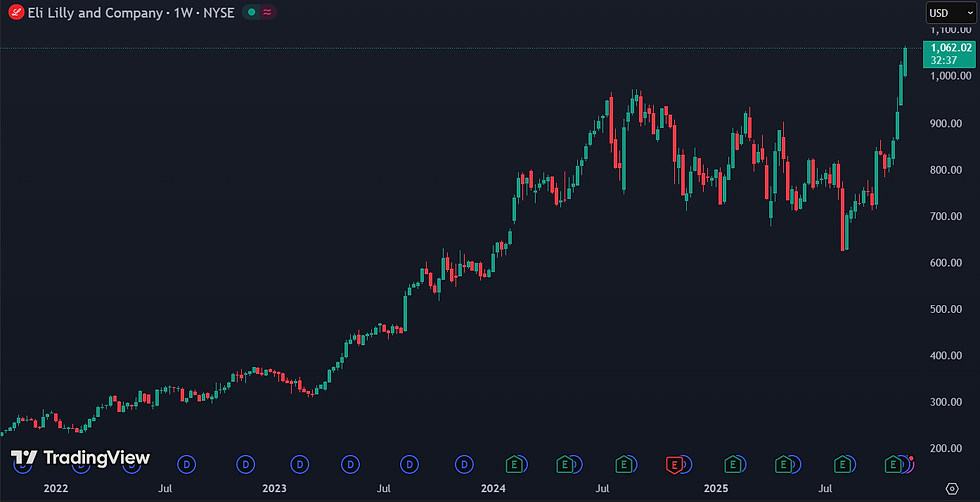980x502 pixels.
Task: Click the earnings marker beside the 2025 label
Action: (732, 464)
